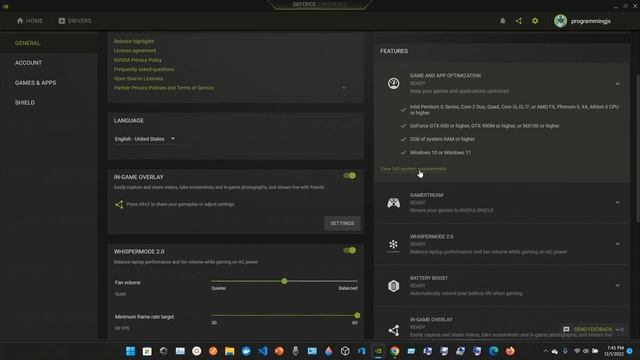Expand the Battery Boost feature section
This screenshot has width=640, height=360.
(x=618, y=285)
